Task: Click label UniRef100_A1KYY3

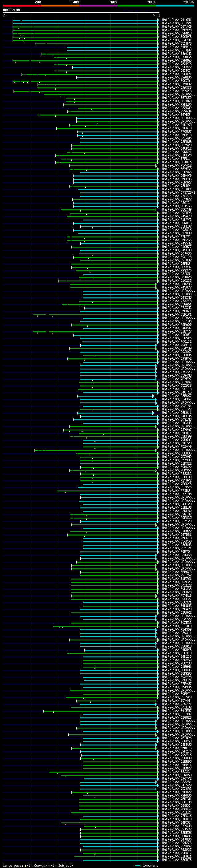Action: [x=176, y=220]
